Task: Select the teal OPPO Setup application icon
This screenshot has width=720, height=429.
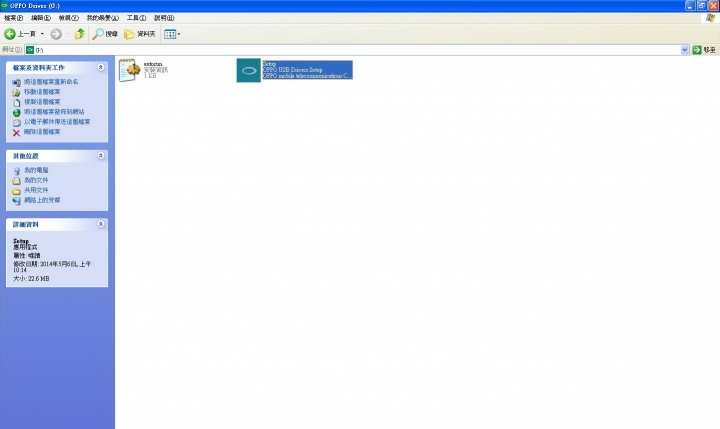Action: click(x=248, y=70)
